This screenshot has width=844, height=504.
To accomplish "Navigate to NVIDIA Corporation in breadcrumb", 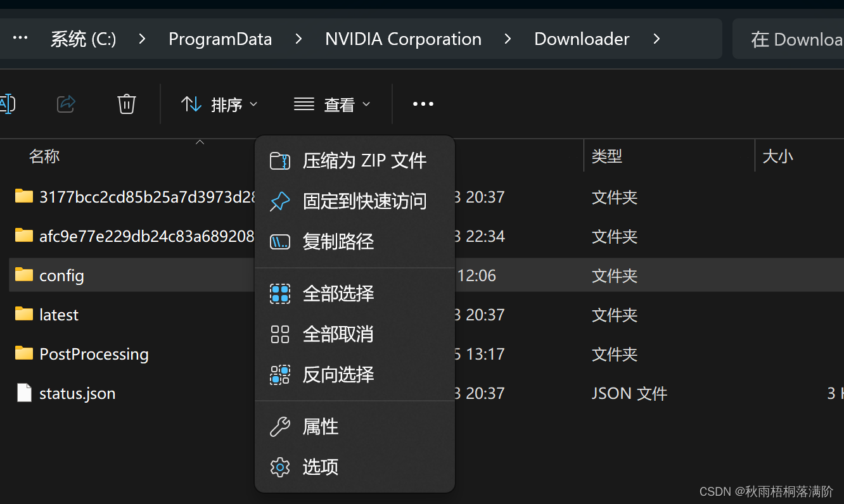I will [403, 39].
